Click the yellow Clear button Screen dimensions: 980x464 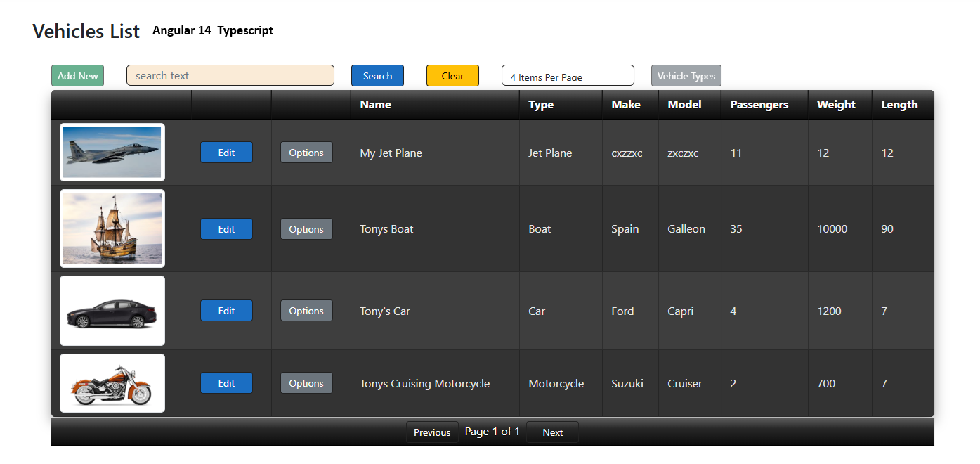click(452, 76)
